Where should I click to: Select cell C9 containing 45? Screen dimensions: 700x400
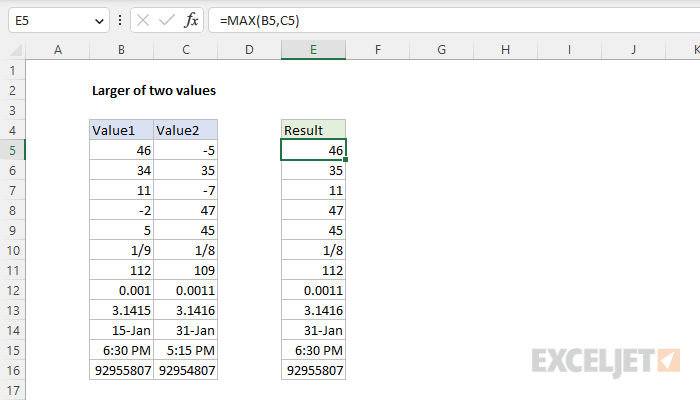point(186,230)
